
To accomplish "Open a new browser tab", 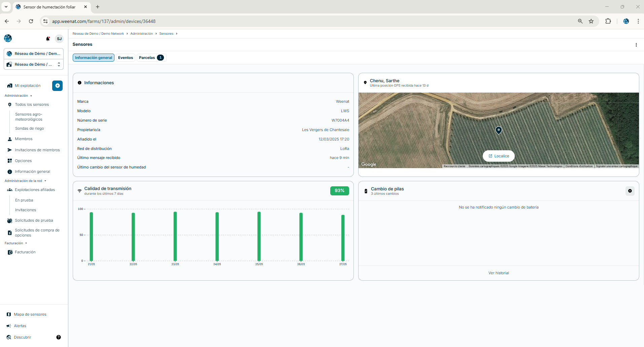I will click(x=98, y=7).
